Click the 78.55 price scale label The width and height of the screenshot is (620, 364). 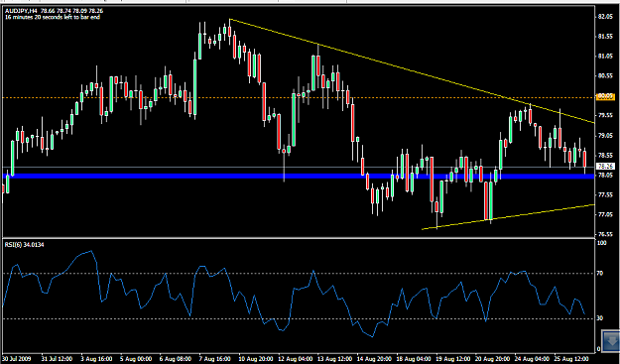(605, 156)
